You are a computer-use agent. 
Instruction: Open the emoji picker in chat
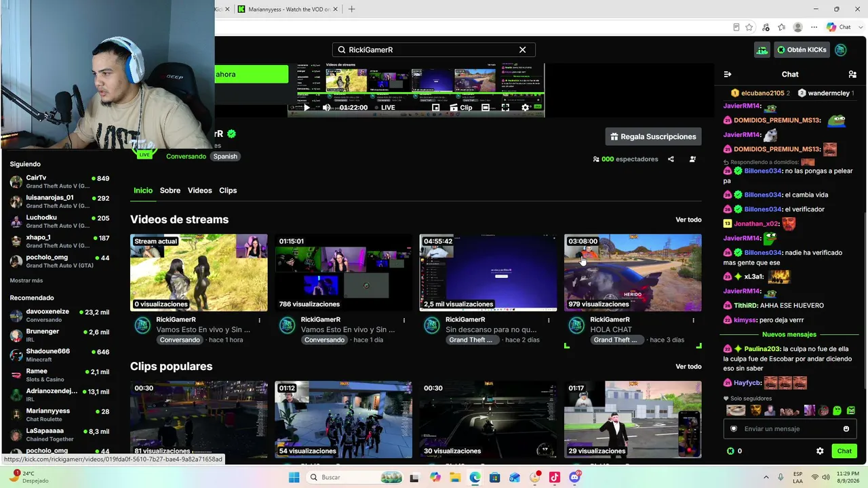point(846,429)
